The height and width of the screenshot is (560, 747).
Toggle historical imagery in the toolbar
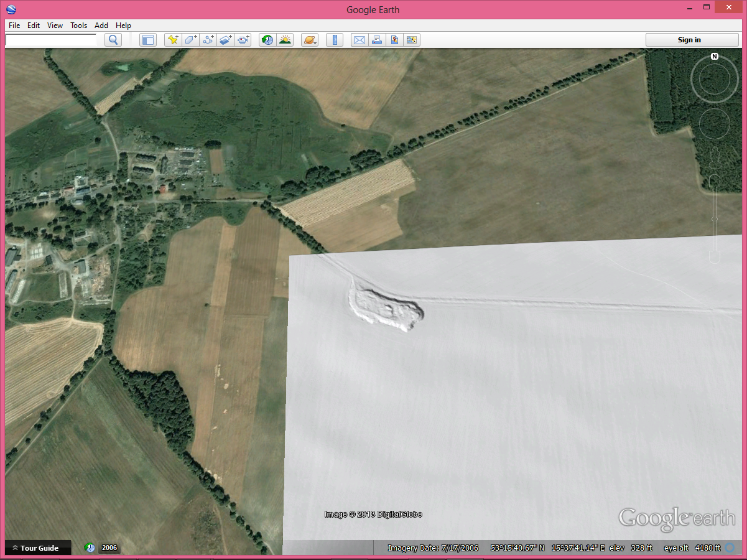[x=267, y=40]
